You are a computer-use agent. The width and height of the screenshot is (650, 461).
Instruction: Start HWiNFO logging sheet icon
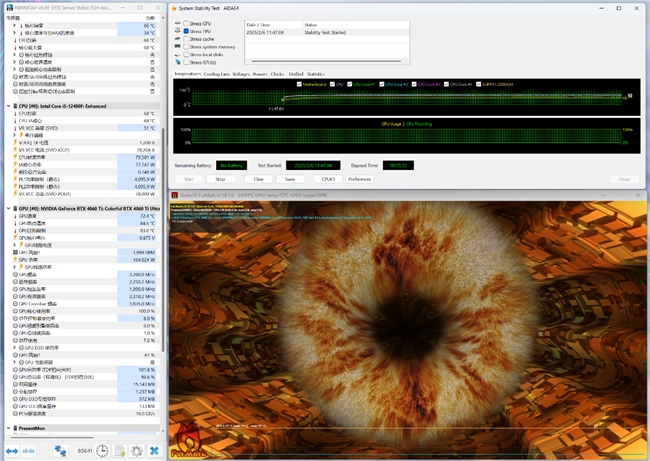point(120,450)
